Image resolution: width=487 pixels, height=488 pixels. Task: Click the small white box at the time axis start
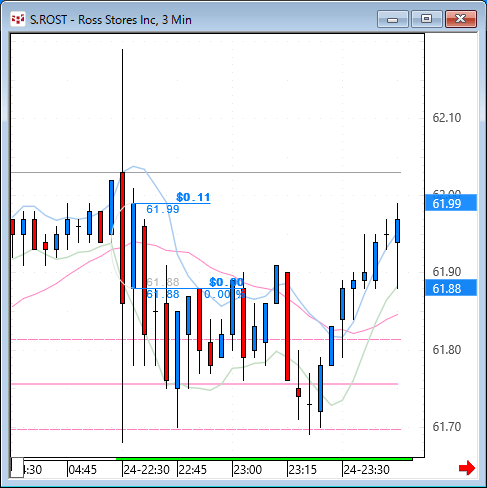tap(17, 467)
